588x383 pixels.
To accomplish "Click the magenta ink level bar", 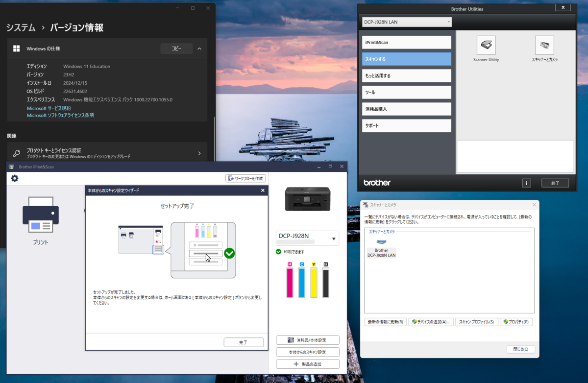I will 290,282.
